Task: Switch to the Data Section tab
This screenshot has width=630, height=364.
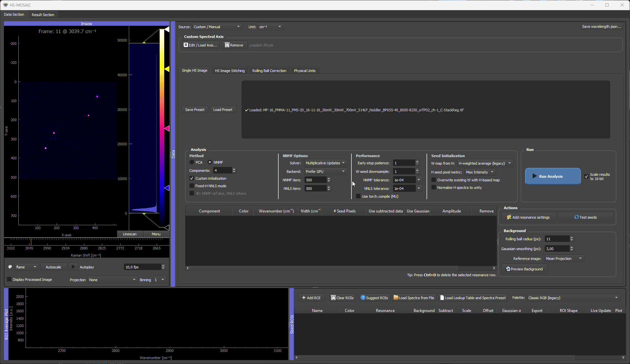Action: pos(14,14)
